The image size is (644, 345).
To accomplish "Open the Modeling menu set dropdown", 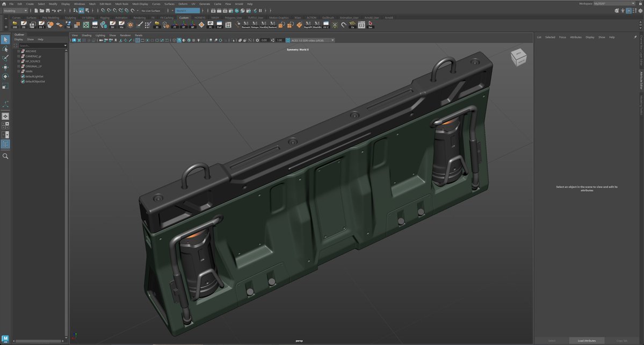I will pyautogui.click(x=15, y=11).
